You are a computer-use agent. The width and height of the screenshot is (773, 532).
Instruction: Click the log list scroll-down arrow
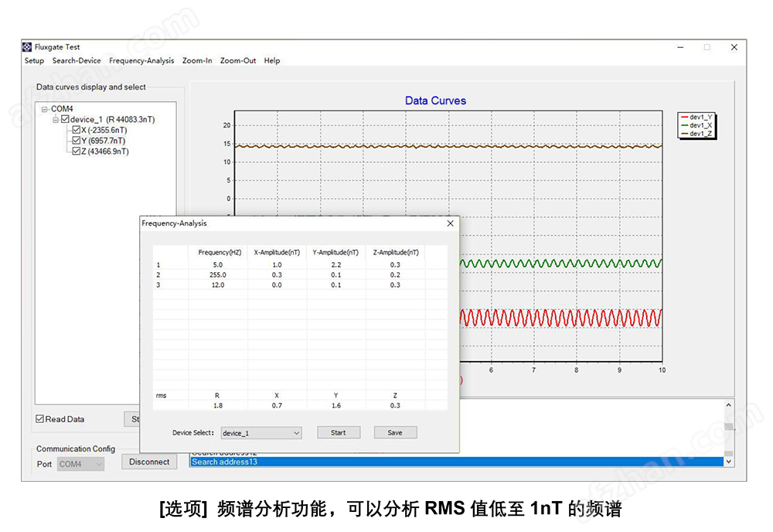pyautogui.click(x=727, y=461)
